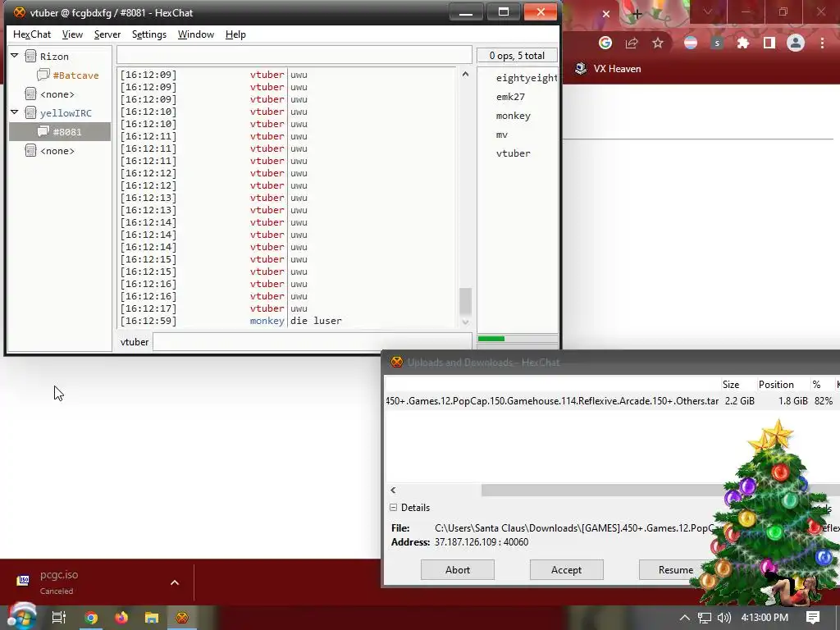Open Chrome three-dot menu
Image resolution: width=840 pixels, height=630 pixels.
coord(822,43)
